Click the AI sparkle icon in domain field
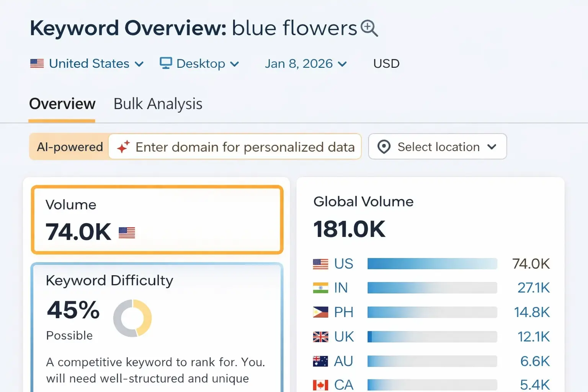Viewport: 588px width, 392px height. pos(122,147)
